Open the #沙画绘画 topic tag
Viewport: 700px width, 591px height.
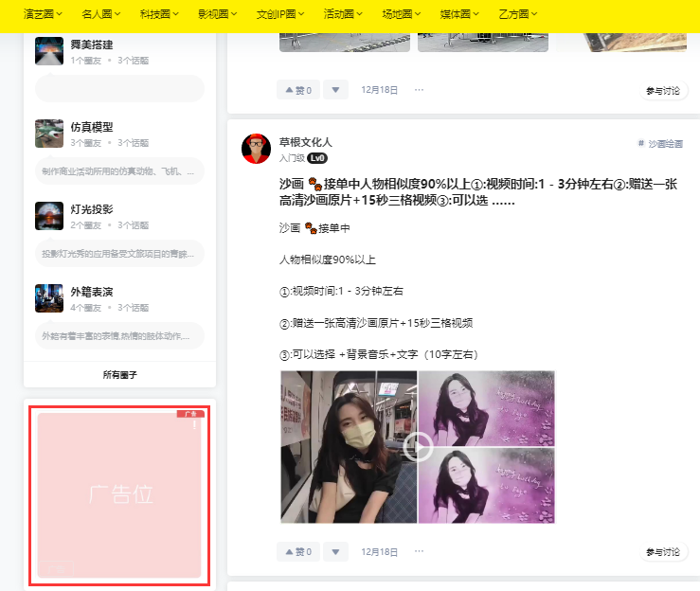pos(661,144)
